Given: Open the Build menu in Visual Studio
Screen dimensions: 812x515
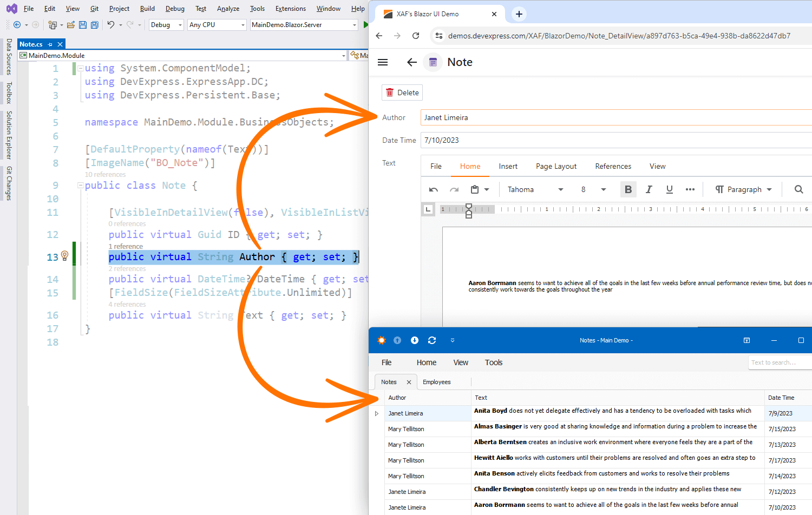Looking at the screenshot, I should pyautogui.click(x=147, y=9).
